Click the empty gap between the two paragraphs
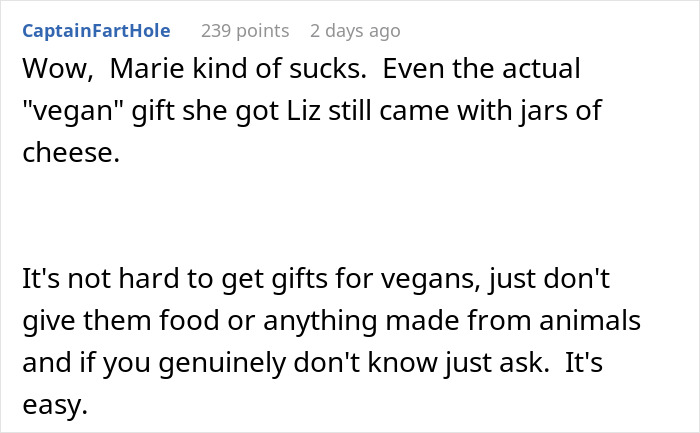Viewport: 700px width, 433px height. (x=350, y=216)
